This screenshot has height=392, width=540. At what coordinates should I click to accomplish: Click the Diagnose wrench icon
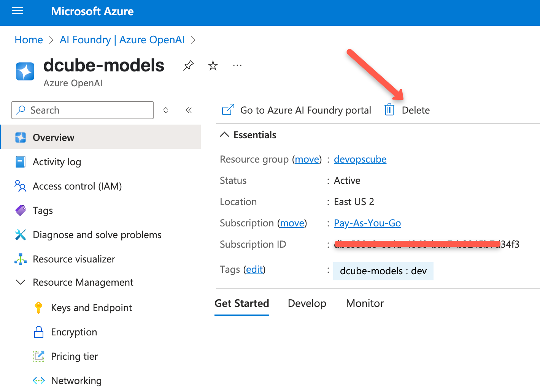(x=21, y=235)
